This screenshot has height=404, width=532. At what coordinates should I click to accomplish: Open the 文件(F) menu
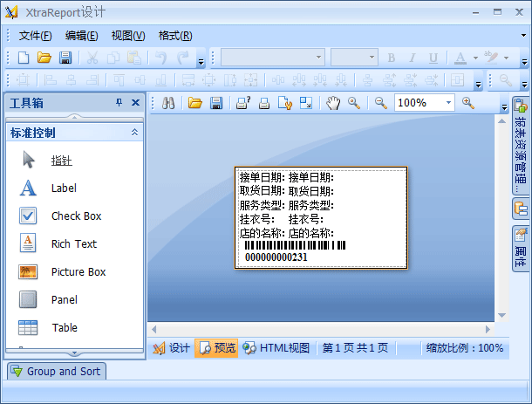(35, 36)
